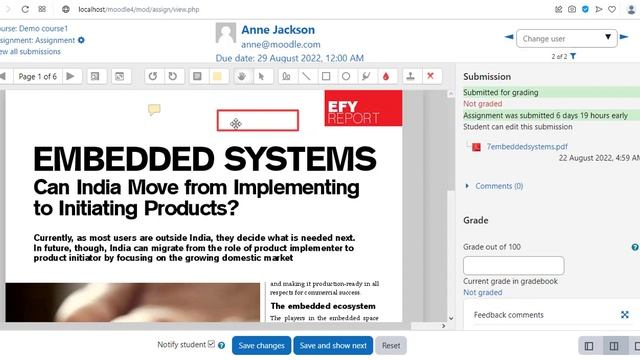Image resolution: width=640 pixels, height=360 pixels.
Task: Switch to the split panel layout
Action: pos(614,346)
